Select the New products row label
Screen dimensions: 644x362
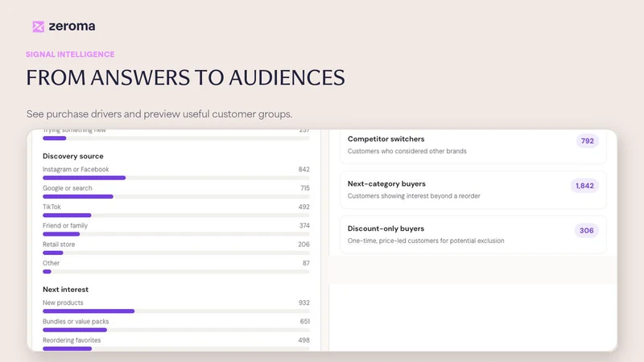point(63,302)
